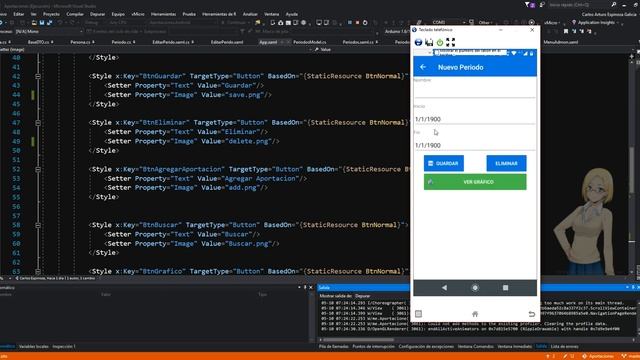Click the Nombre text field in emulator
Screen dimensions: 640x360
point(475,90)
